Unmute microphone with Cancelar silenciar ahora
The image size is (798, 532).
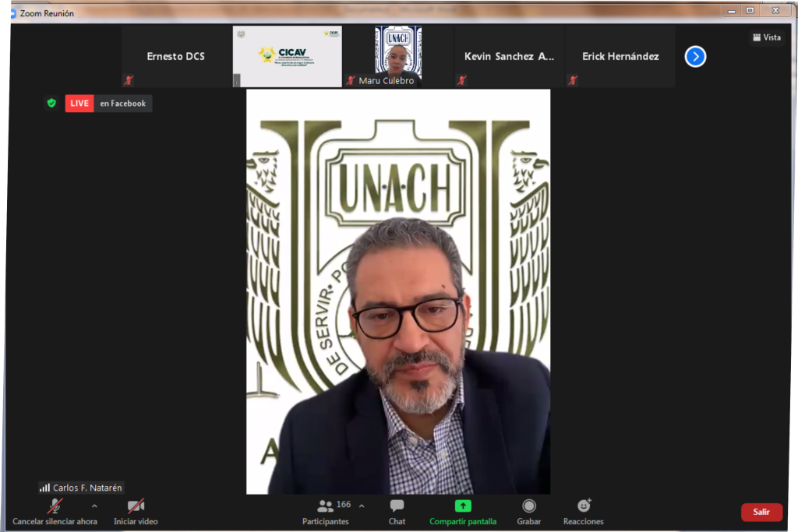(55, 512)
